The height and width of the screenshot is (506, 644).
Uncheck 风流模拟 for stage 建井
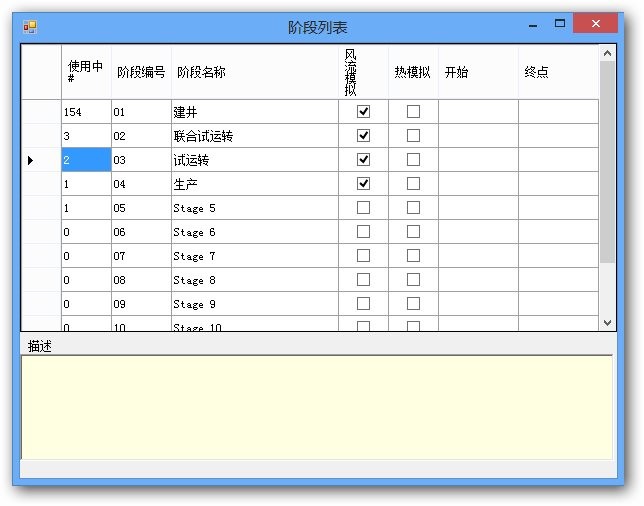[363, 111]
